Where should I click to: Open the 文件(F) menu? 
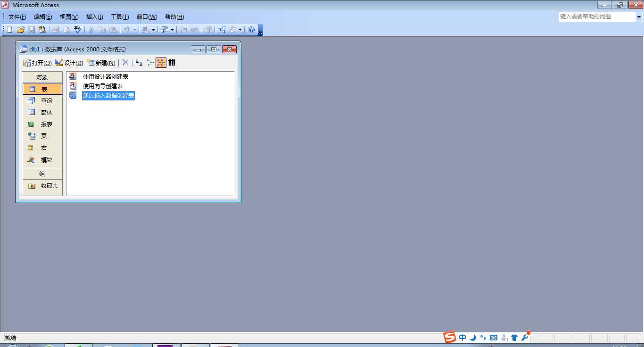[x=17, y=17]
